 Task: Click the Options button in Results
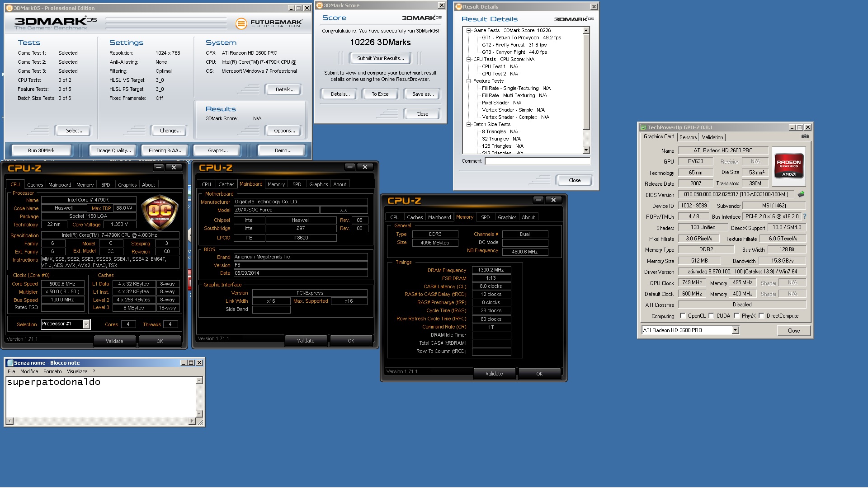point(284,131)
